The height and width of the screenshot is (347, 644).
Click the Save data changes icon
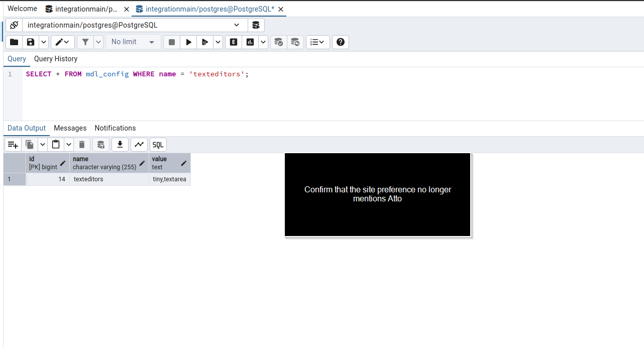click(x=100, y=145)
